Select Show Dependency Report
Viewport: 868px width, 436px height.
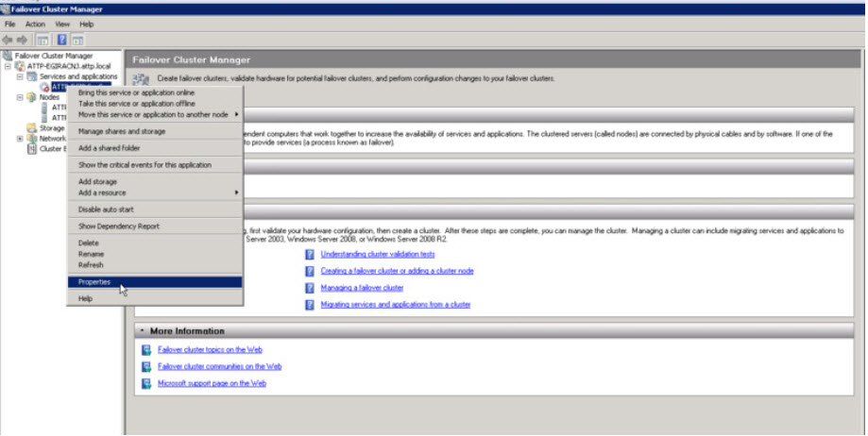[155, 226]
